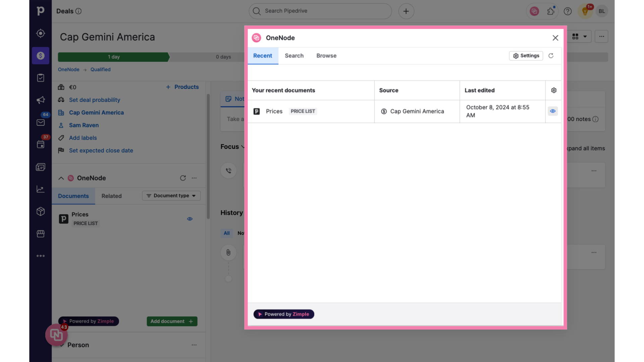Open the Document type filter dropdown
This screenshot has width=644, height=362.
click(171, 196)
